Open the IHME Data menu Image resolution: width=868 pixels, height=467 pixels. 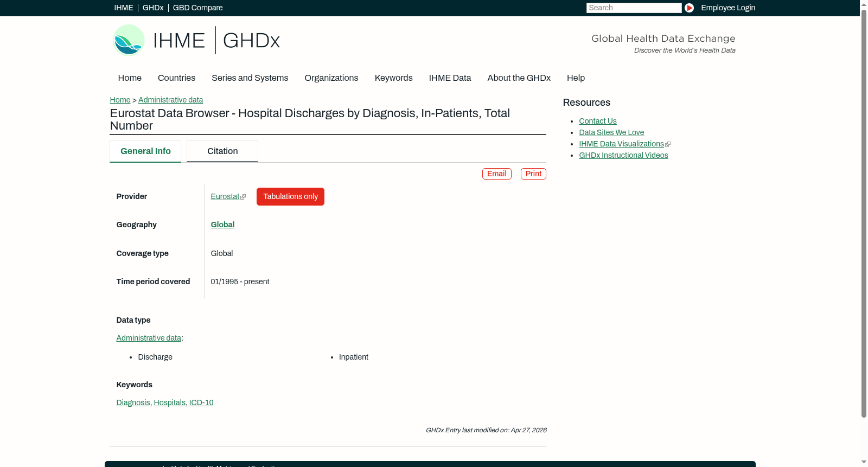tap(450, 78)
